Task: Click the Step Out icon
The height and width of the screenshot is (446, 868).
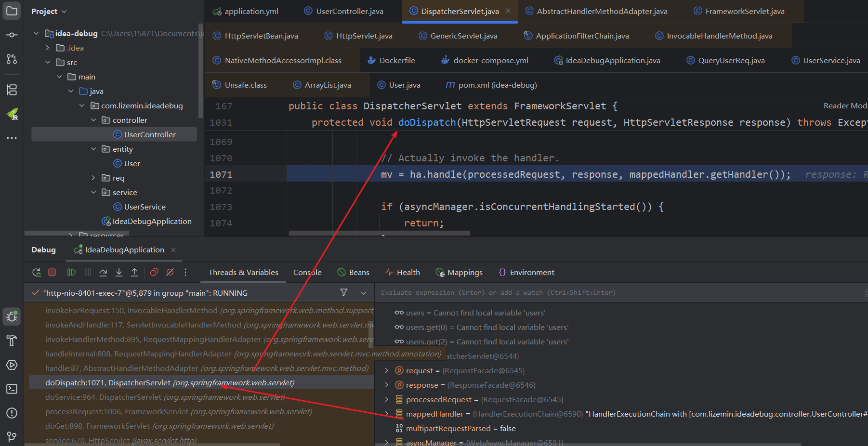Action: (x=134, y=273)
